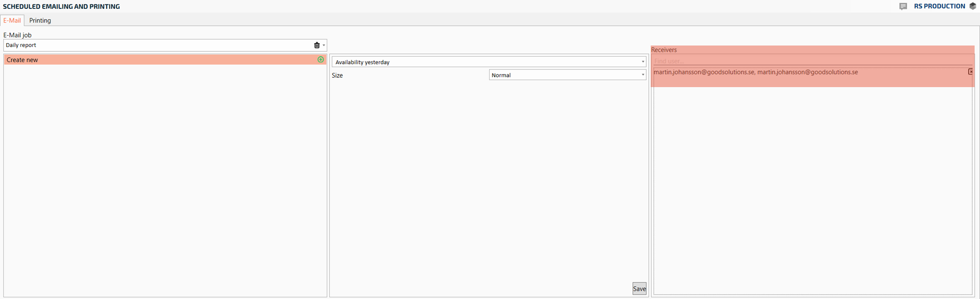Open the chat message icon beside RS Production
Screen dimensions: 980x299
tap(903, 6)
